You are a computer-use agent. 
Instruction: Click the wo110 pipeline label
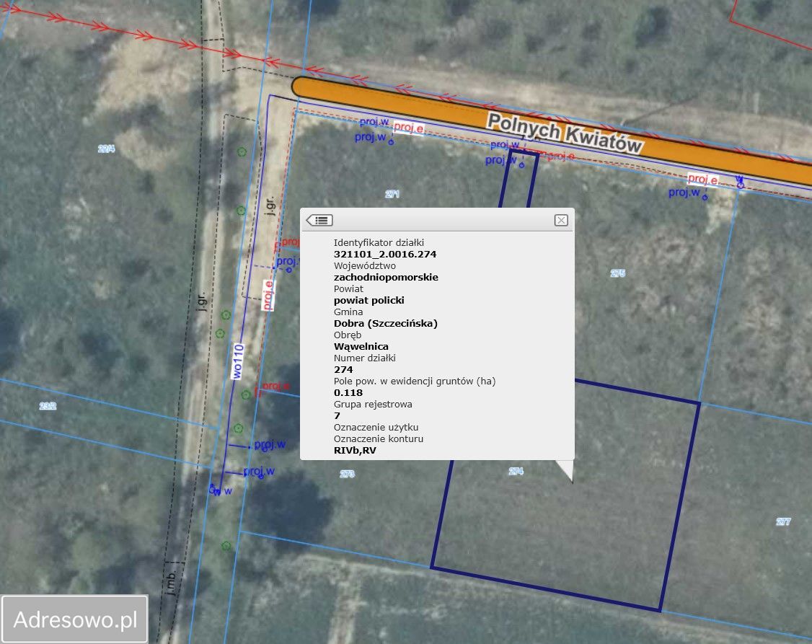[238, 361]
